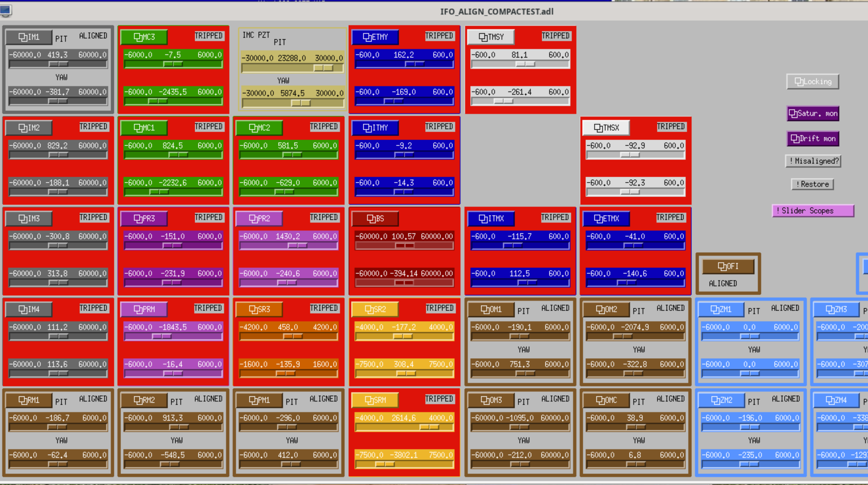Open the PR3 optic display button
This screenshot has height=485, width=868.
coord(144,219)
